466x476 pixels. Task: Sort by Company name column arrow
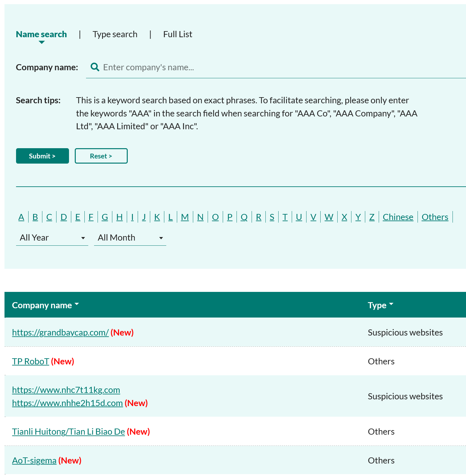coord(77,304)
